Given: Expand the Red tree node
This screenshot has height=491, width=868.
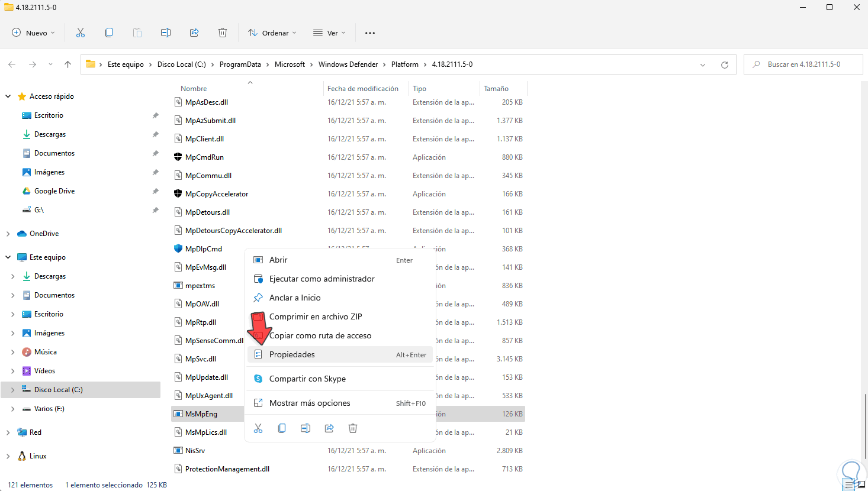Looking at the screenshot, I should [x=8, y=432].
